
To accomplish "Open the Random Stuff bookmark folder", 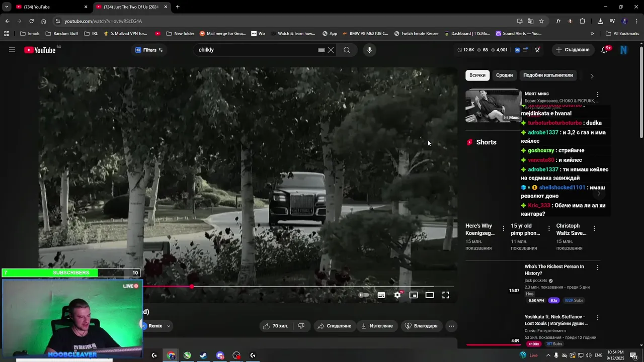I will click(61, 34).
